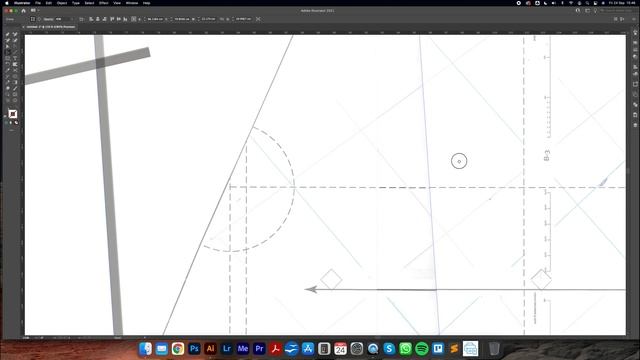Click the X position field
This screenshot has width=640, height=360.
pos(156,19)
